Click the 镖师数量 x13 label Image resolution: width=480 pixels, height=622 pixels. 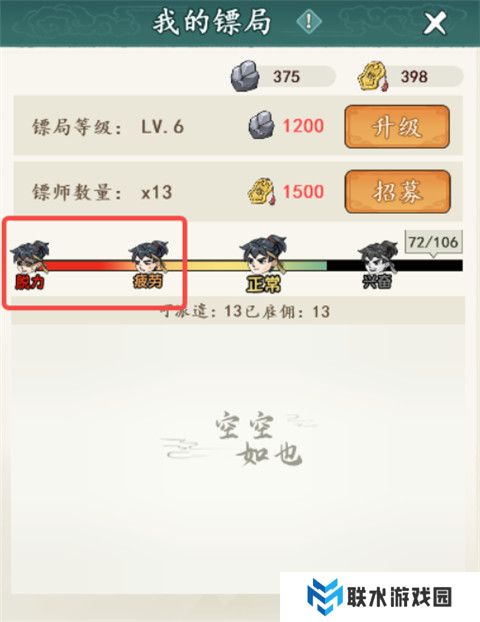102,192
